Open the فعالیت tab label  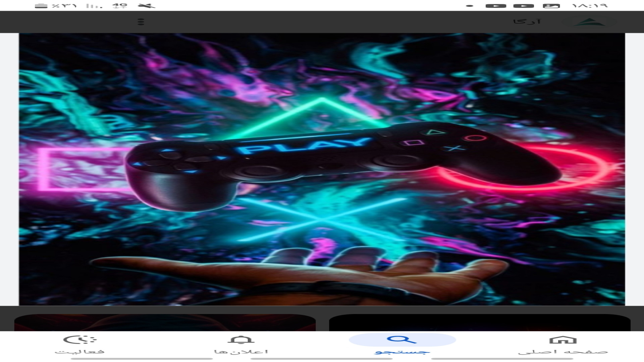coord(80,352)
